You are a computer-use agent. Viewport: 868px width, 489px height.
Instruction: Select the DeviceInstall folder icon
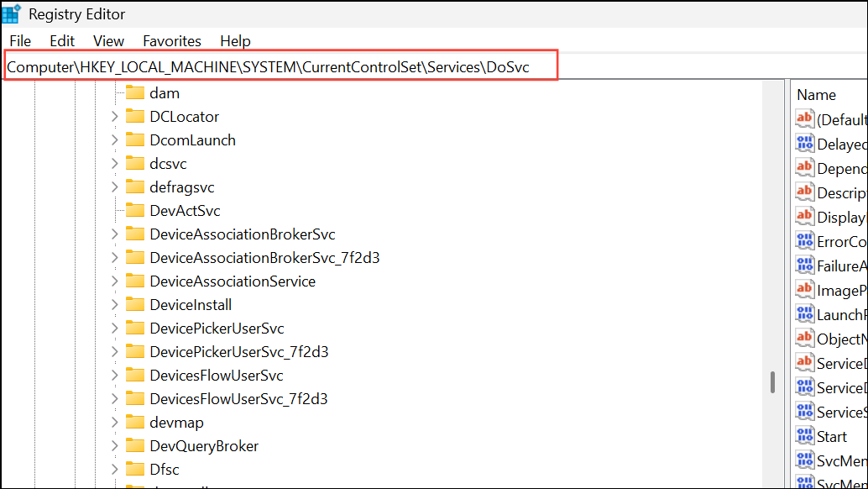[135, 305]
